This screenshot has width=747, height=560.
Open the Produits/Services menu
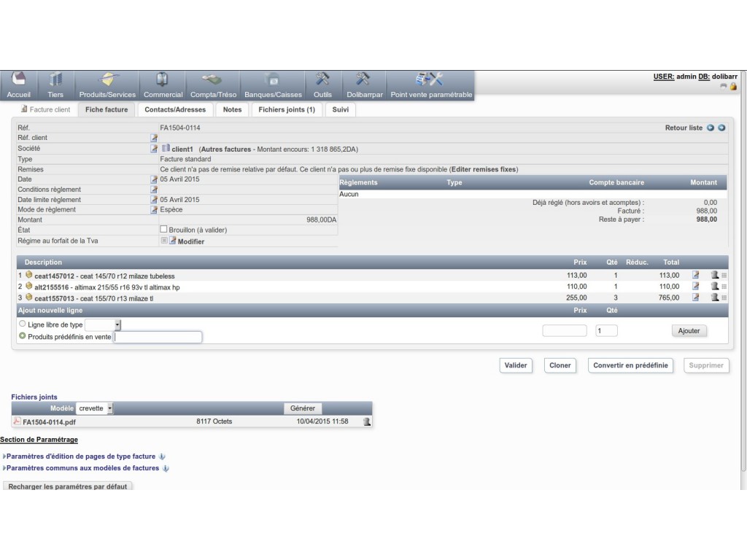pyautogui.click(x=107, y=86)
